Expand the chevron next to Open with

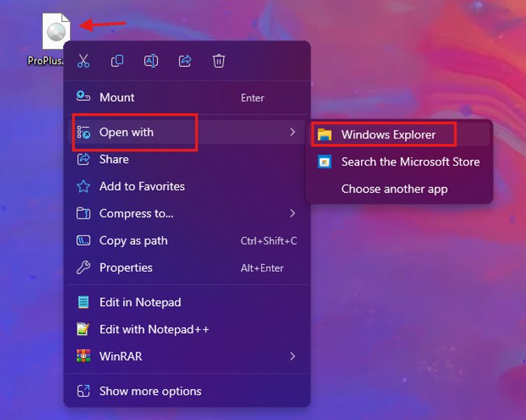tap(292, 132)
